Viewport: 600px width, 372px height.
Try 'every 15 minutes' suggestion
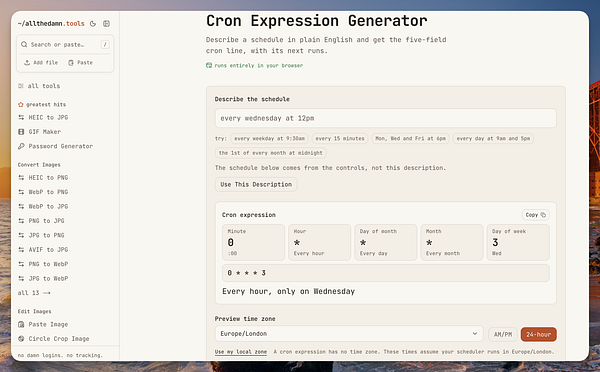coord(340,139)
